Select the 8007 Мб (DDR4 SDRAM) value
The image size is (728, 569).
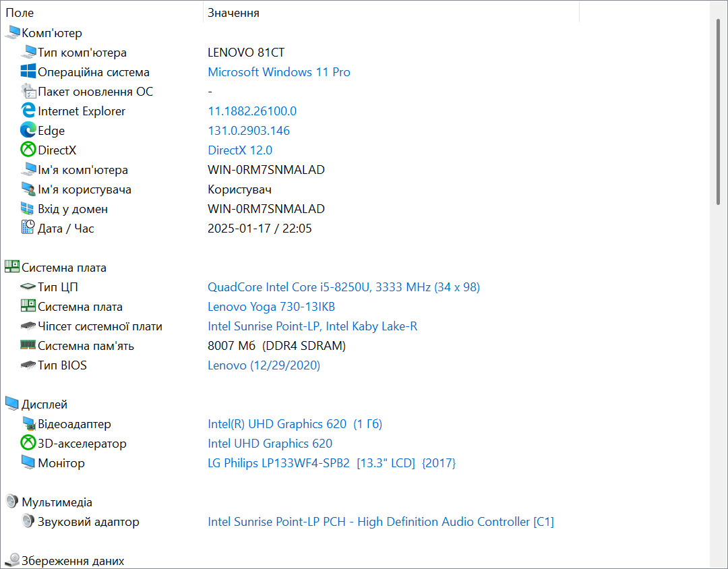pyautogui.click(x=277, y=346)
